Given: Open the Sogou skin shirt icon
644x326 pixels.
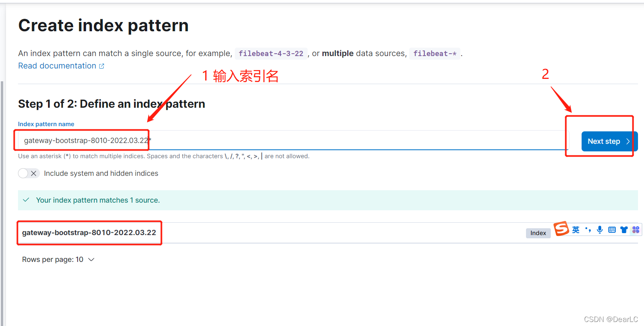Looking at the screenshot, I should point(624,229).
